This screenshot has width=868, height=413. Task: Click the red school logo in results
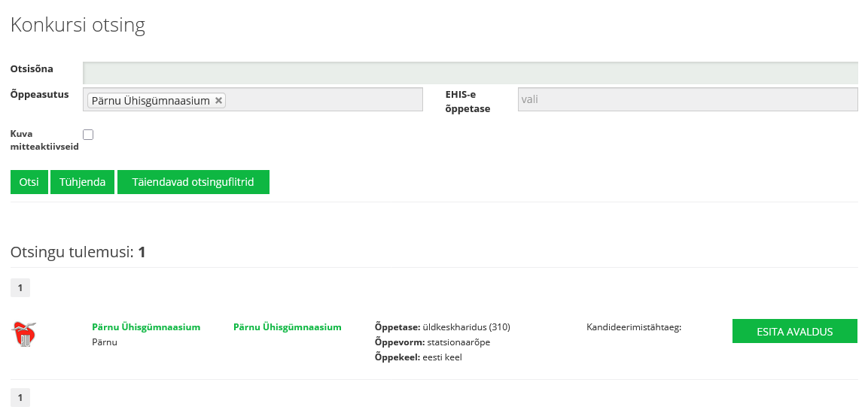pos(25,334)
